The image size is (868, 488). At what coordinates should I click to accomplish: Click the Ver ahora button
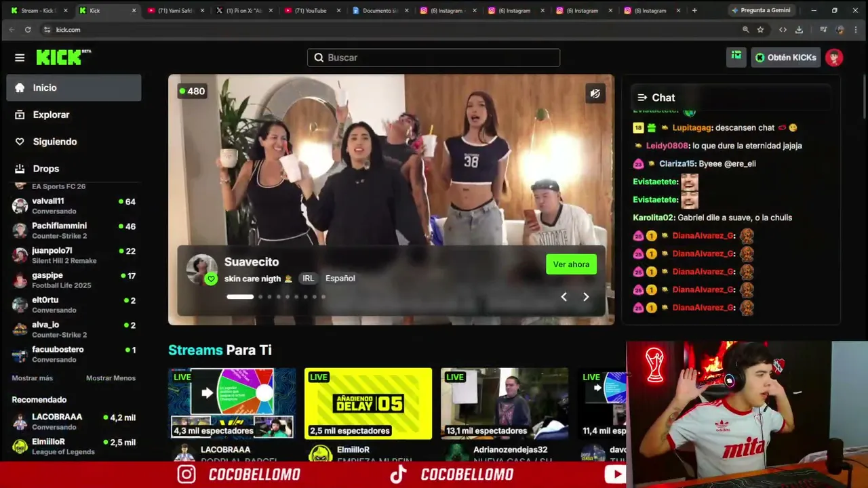tap(571, 264)
